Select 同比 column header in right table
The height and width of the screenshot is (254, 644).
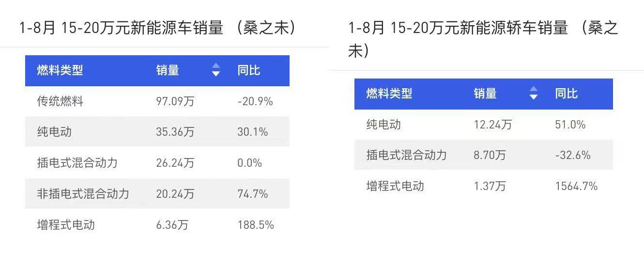(567, 94)
